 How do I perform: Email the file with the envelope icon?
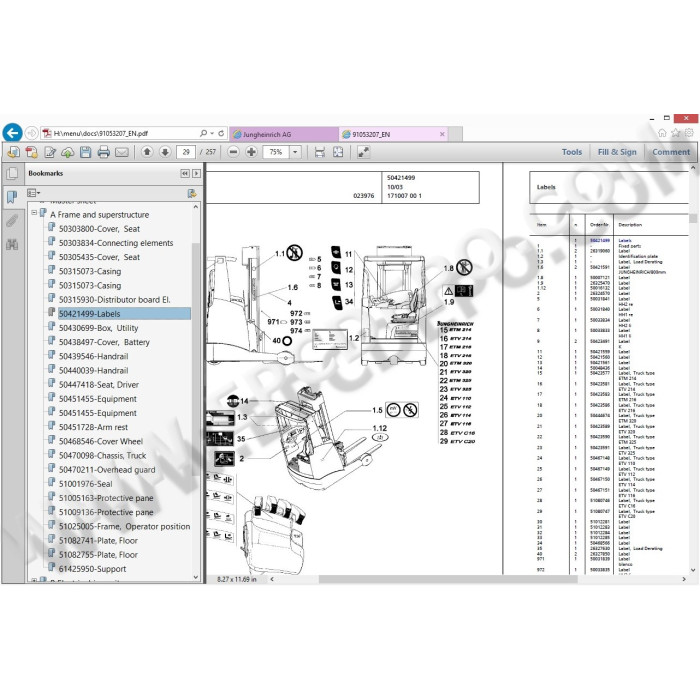122,152
